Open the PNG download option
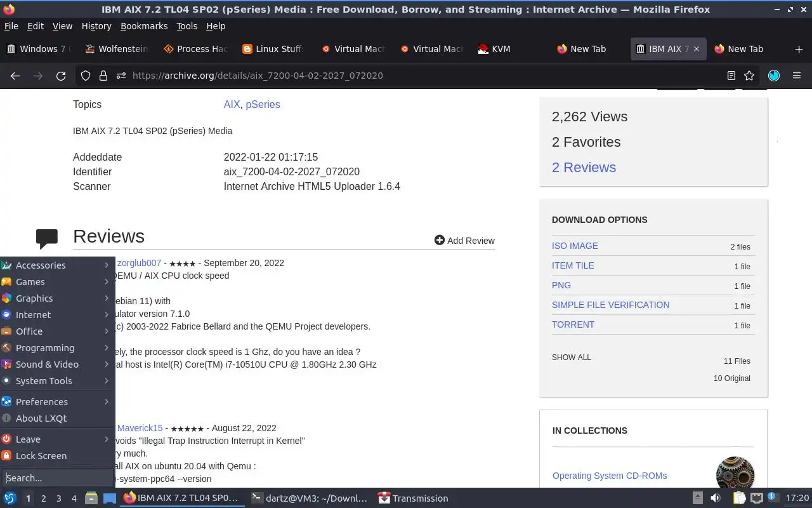This screenshot has height=508, width=812. 561,285
